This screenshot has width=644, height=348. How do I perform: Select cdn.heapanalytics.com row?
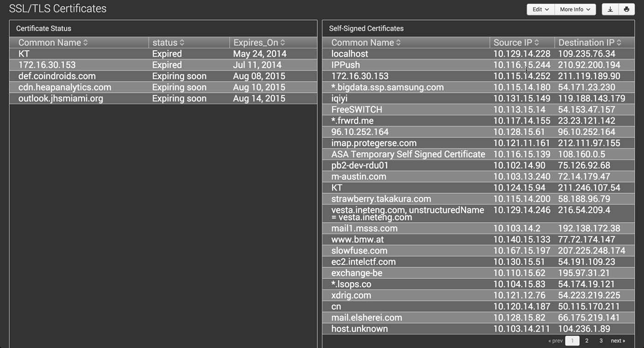163,87
